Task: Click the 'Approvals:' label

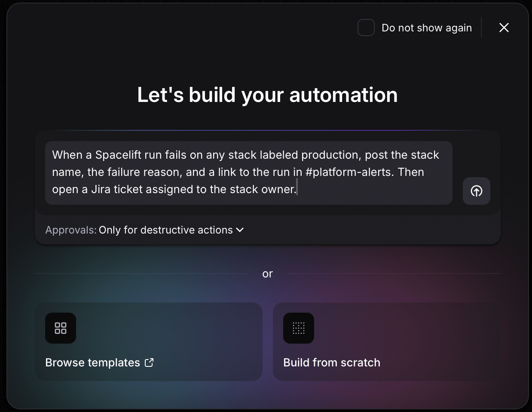Action: (x=71, y=230)
